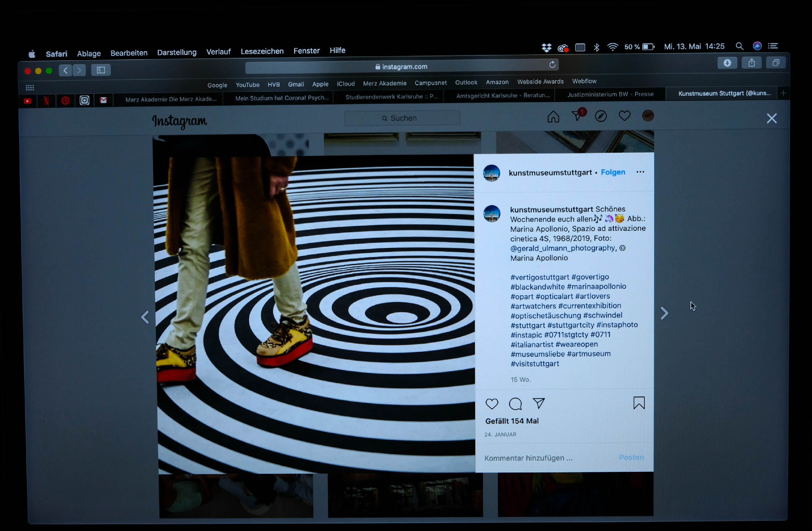Screen dimensions: 812x531
Task: Open Notification Center icon
Action: tap(773, 46)
